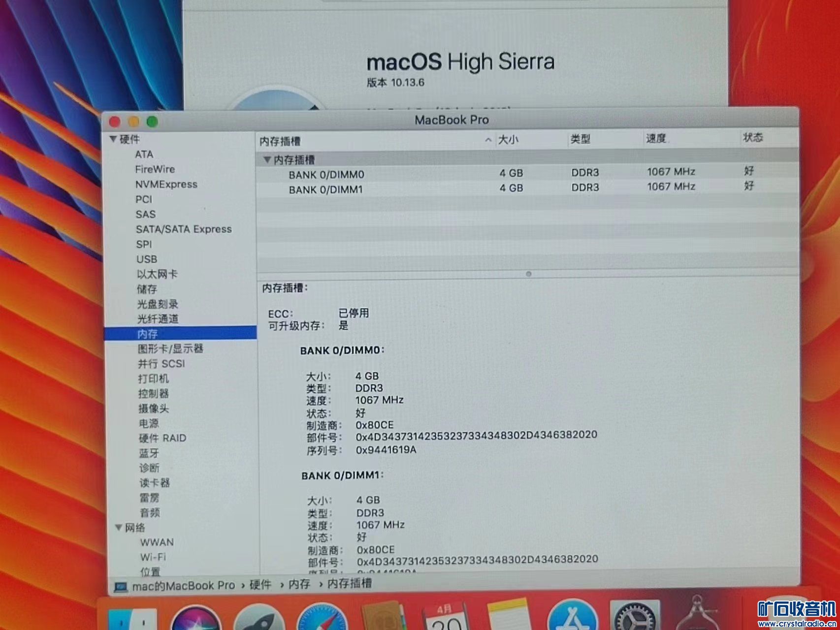Select PCI in the sidebar
This screenshot has height=630, width=840.
(x=144, y=199)
